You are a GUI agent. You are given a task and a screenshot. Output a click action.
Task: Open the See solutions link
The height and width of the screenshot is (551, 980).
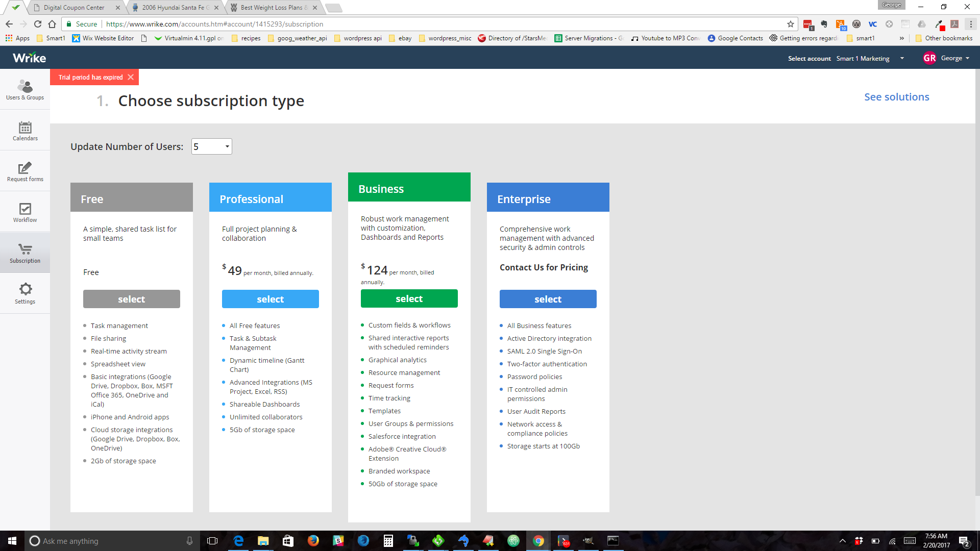(x=896, y=97)
